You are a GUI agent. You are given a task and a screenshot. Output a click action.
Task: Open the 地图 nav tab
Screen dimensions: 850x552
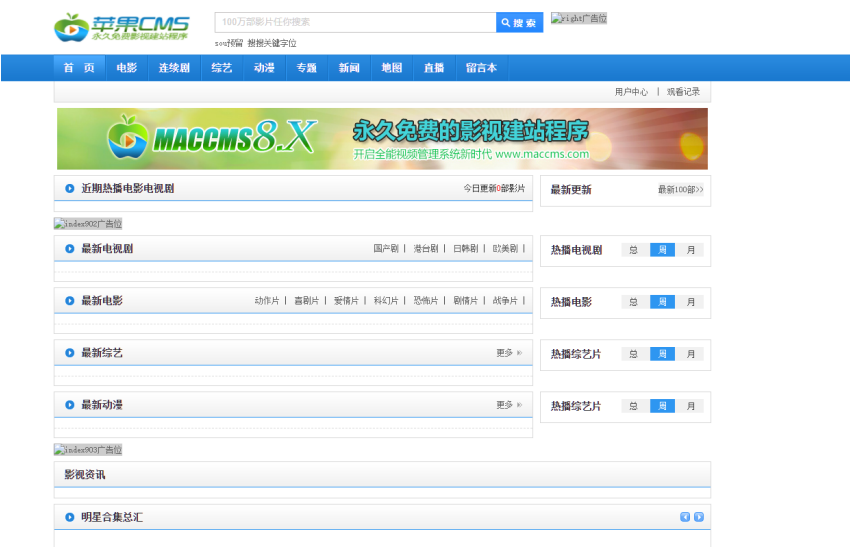(391, 68)
